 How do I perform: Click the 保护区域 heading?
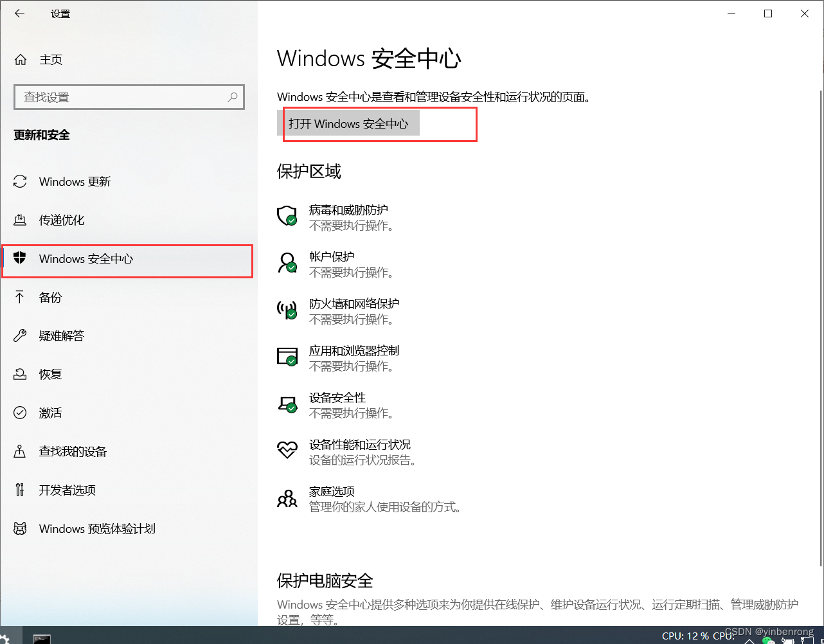(x=309, y=171)
